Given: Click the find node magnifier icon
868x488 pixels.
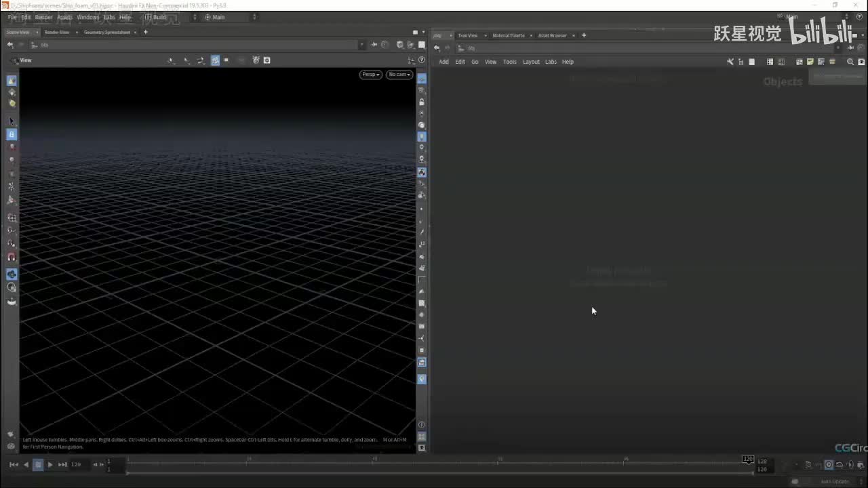Looking at the screenshot, I should 850,62.
